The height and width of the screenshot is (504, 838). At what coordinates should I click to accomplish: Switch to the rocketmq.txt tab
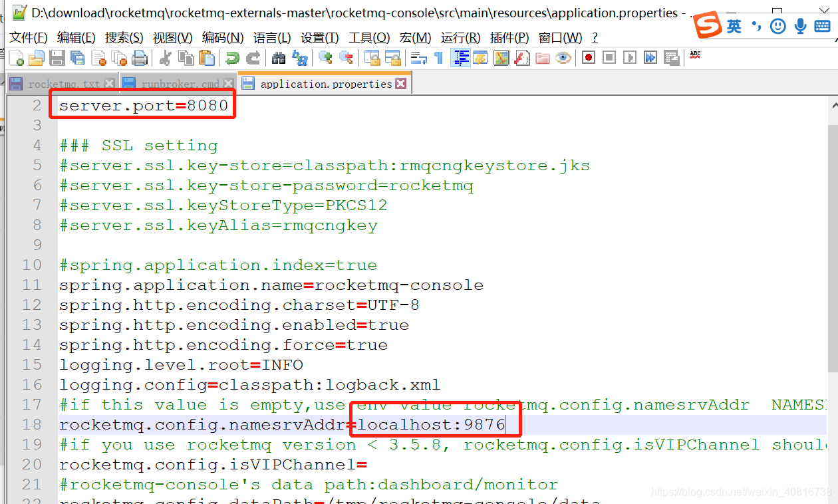tap(64, 84)
